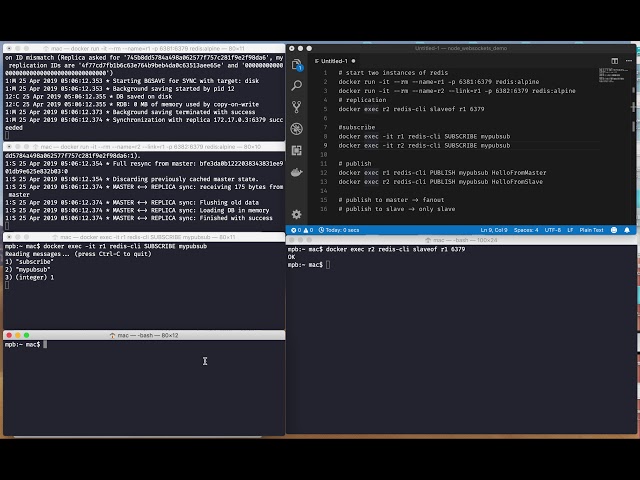Click 'Finished with success' log line in r2 terminal

[x=138, y=218]
